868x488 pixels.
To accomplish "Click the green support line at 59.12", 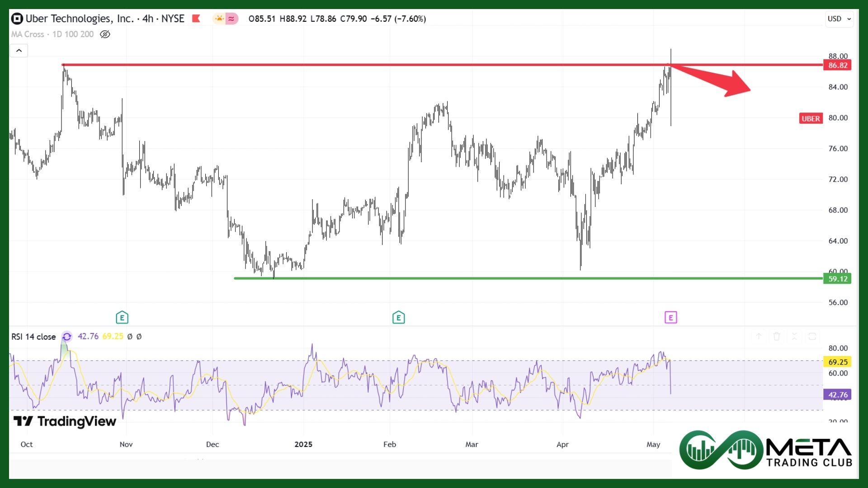I will pyautogui.click(x=528, y=278).
